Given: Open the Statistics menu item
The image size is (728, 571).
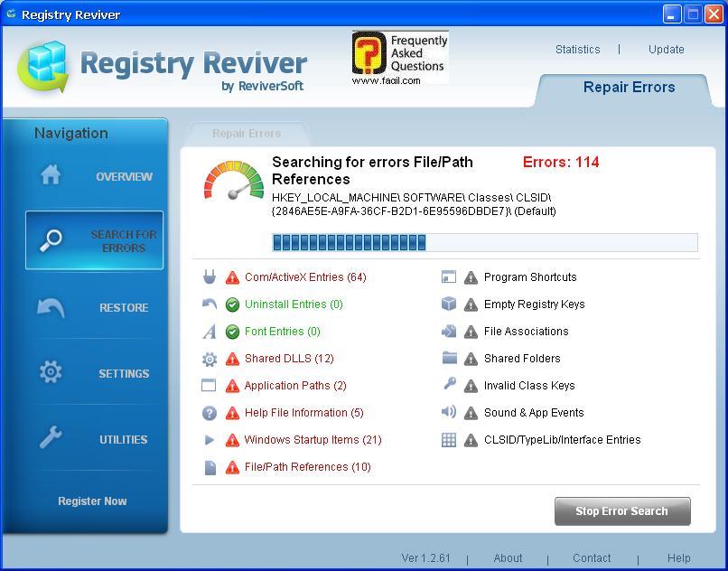Looking at the screenshot, I should pyautogui.click(x=577, y=50).
